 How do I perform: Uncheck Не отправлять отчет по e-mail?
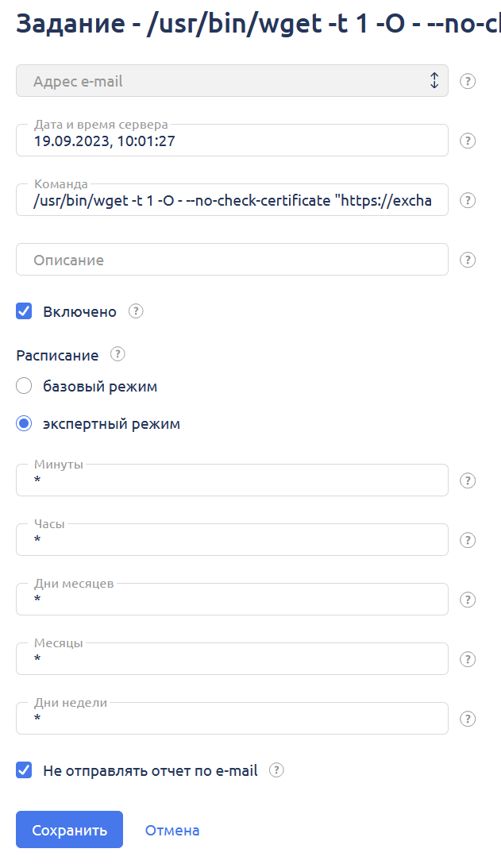[25, 770]
